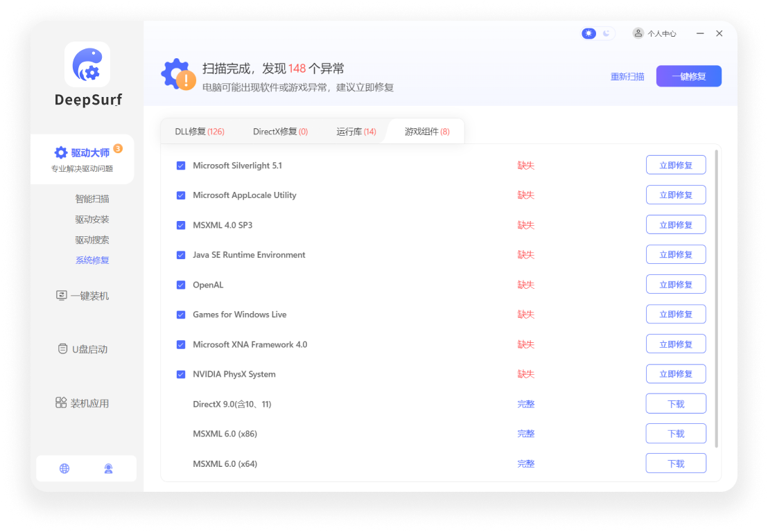Screen dimensions: 768x532
Task: Switch to the DLL修复 tab
Action: pyautogui.click(x=199, y=131)
